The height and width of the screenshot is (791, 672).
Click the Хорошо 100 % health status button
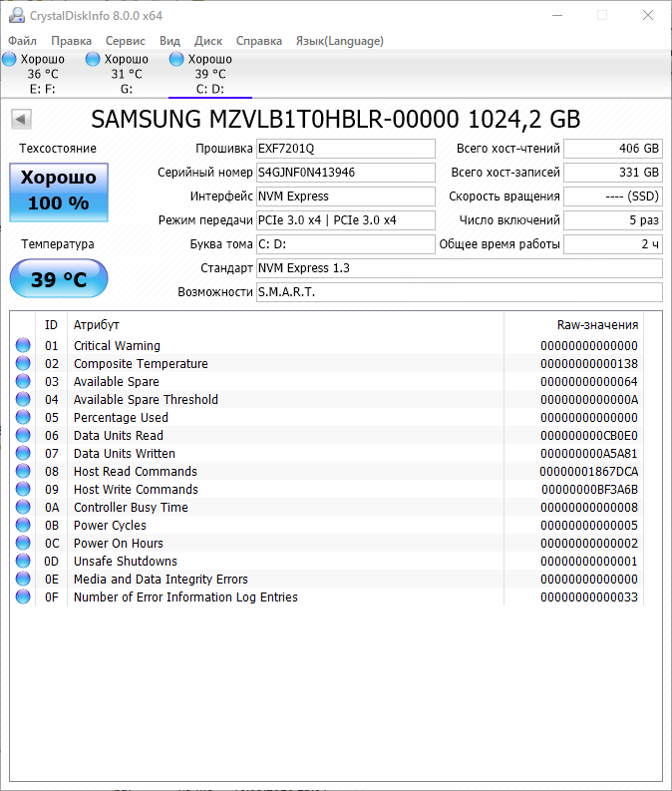[x=59, y=193]
